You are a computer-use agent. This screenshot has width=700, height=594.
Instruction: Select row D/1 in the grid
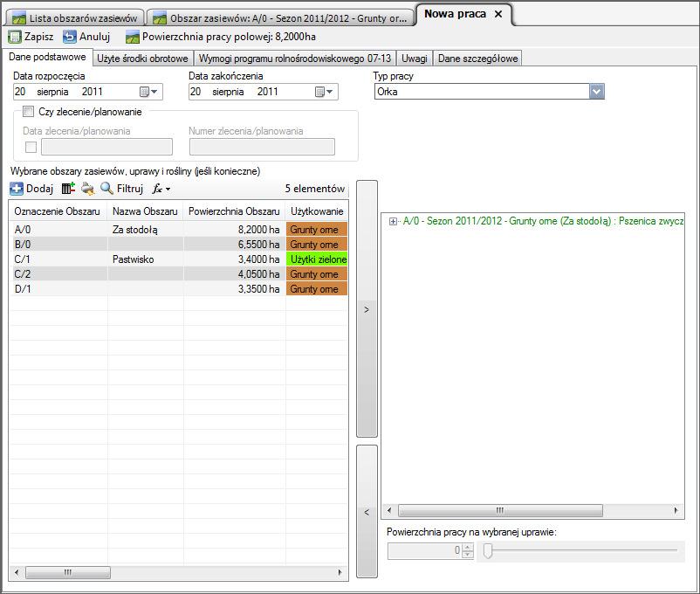click(x=179, y=289)
